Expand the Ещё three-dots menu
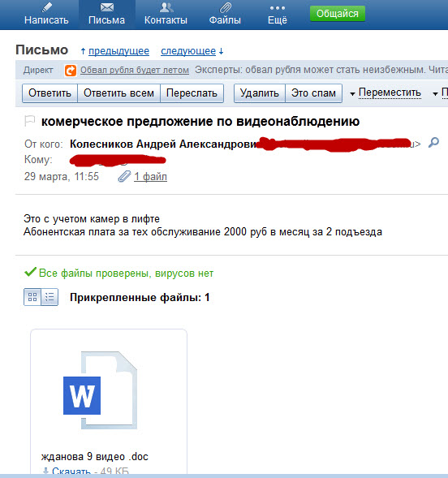448x478 pixels. (x=278, y=8)
